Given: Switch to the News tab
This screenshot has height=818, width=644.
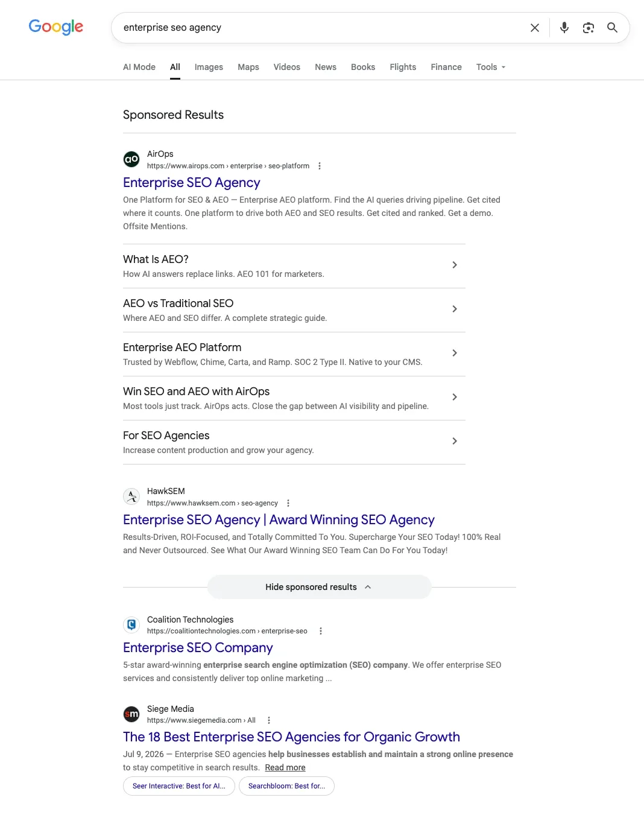Looking at the screenshot, I should [326, 67].
